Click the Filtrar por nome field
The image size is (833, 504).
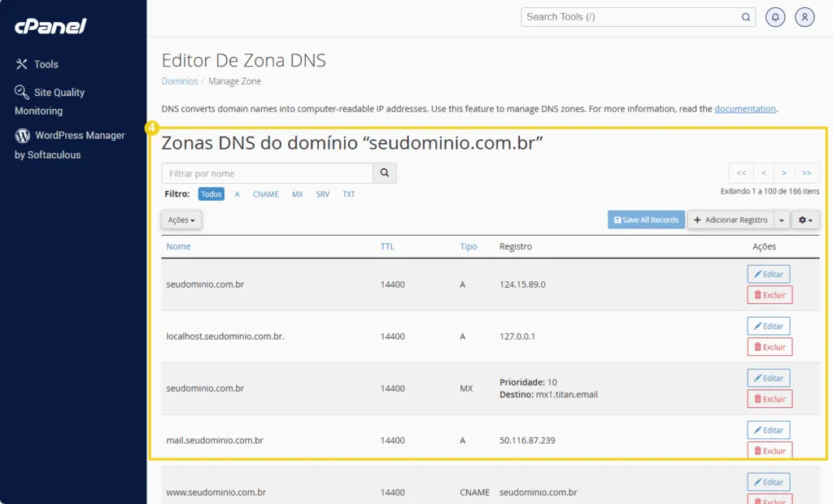(x=267, y=173)
